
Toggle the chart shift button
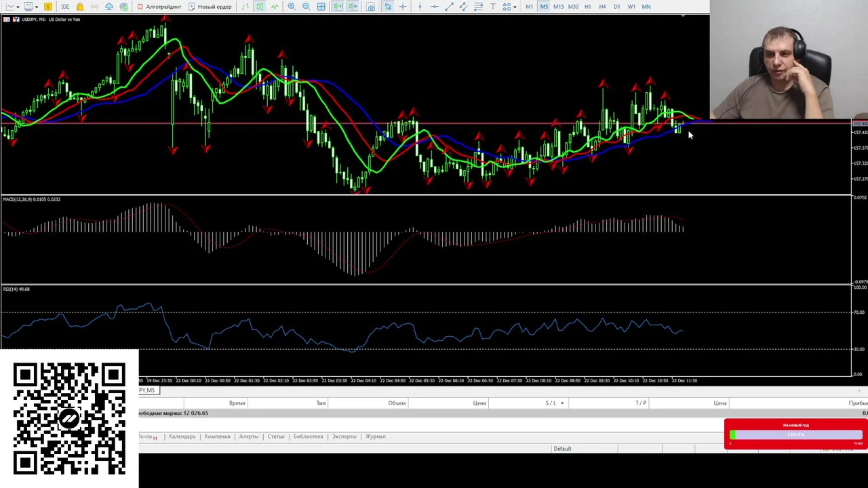353,7
